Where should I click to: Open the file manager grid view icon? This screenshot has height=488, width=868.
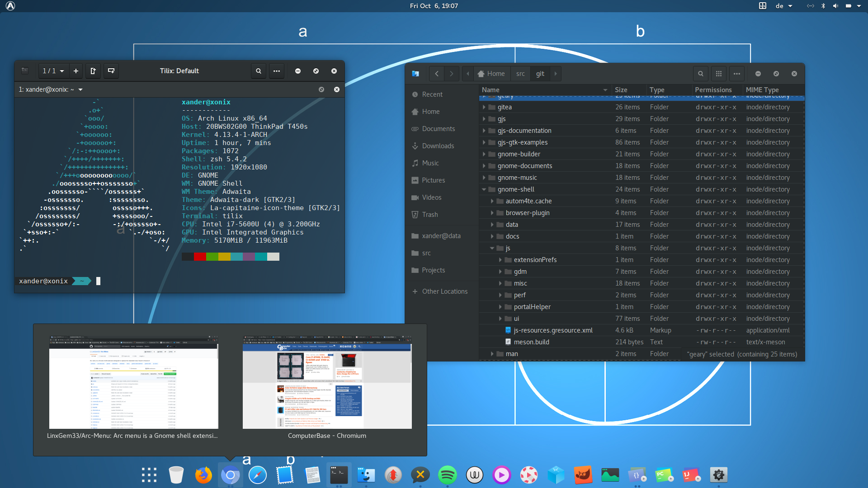coord(718,74)
